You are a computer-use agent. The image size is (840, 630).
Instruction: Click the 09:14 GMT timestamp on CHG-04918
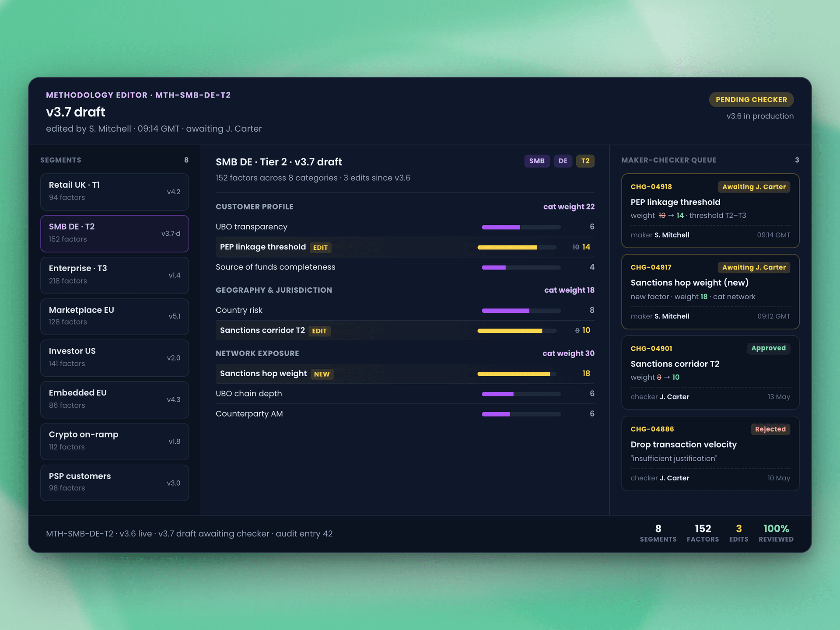click(773, 235)
